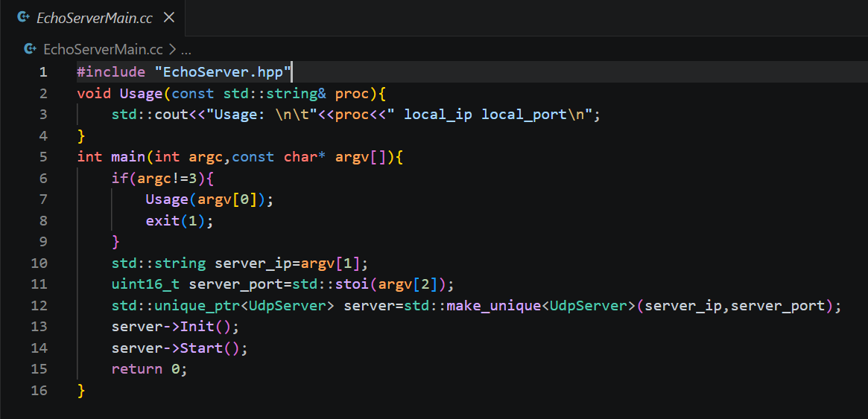Click make_unique on line 12
868x419 pixels.
point(493,306)
